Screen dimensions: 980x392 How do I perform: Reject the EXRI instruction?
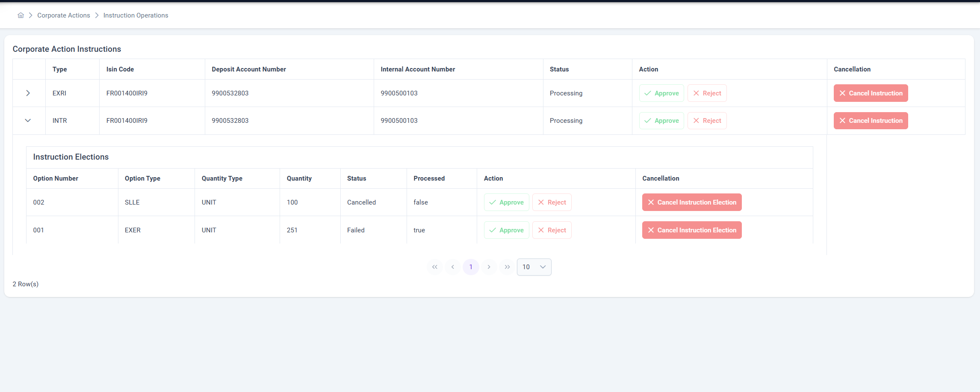[707, 93]
